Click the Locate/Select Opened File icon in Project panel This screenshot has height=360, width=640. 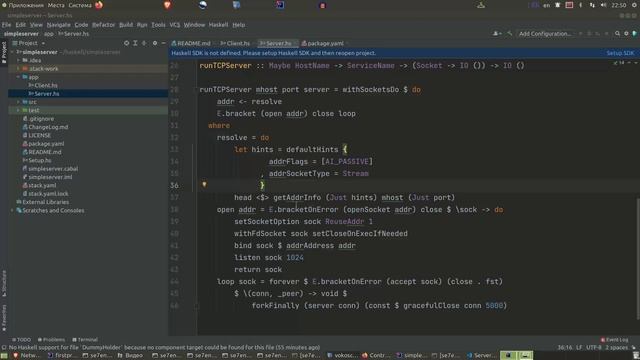tap(127, 43)
